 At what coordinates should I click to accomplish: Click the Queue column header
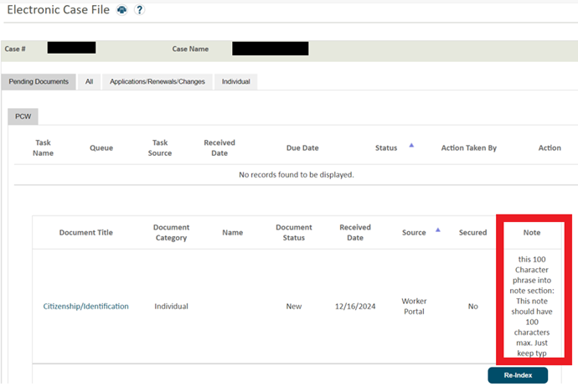click(x=101, y=147)
